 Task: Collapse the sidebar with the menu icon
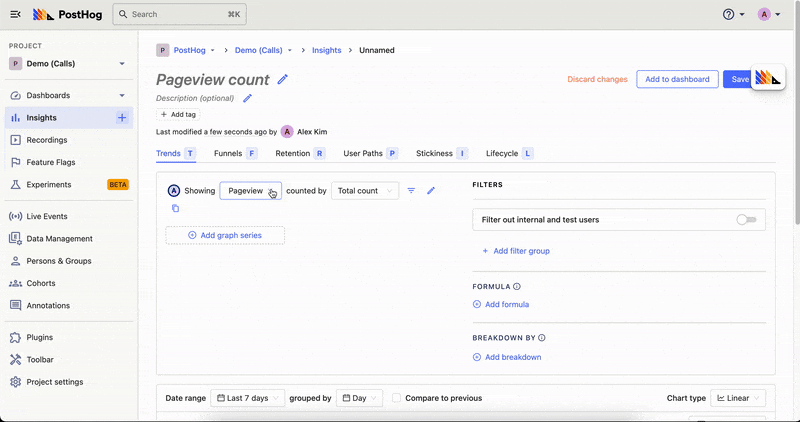[x=15, y=15]
